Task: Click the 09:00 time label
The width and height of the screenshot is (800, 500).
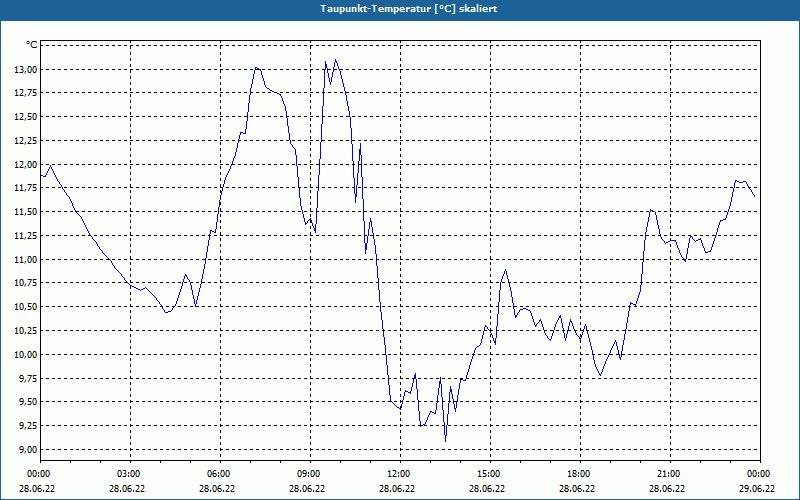Action: (x=307, y=474)
